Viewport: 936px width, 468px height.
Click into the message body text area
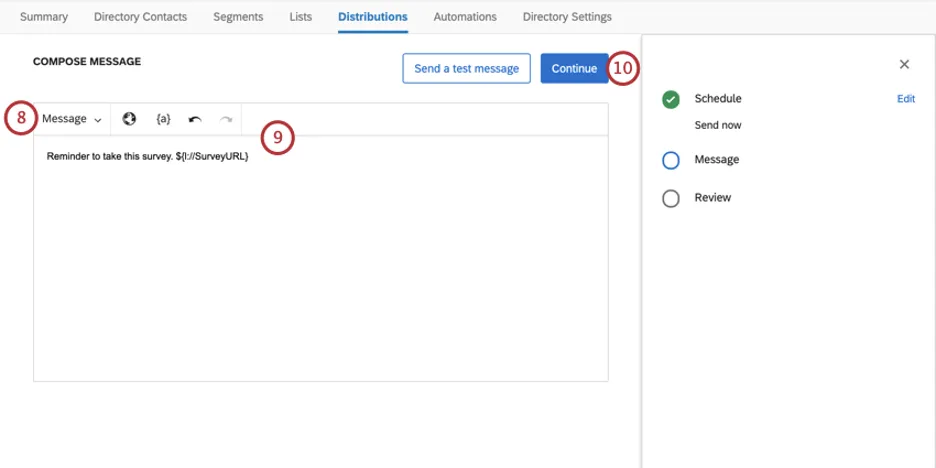point(321,258)
